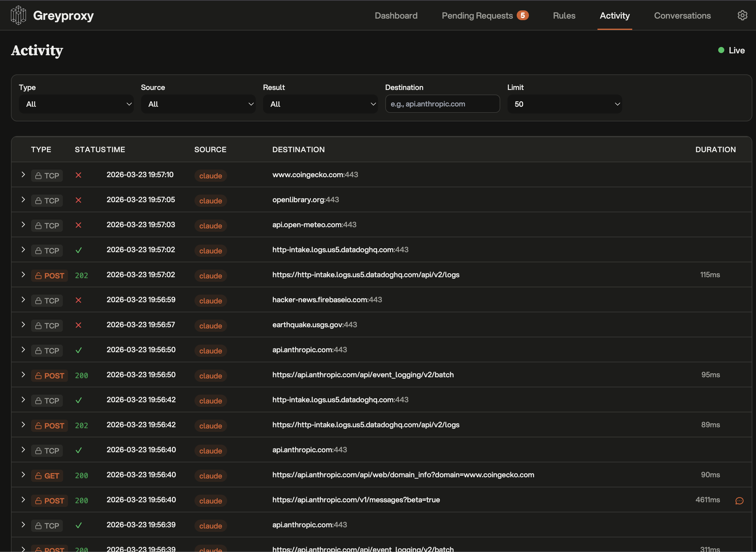756x552 pixels.
Task: Click the Greyproxy logo icon
Action: click(x=18, y=15)
